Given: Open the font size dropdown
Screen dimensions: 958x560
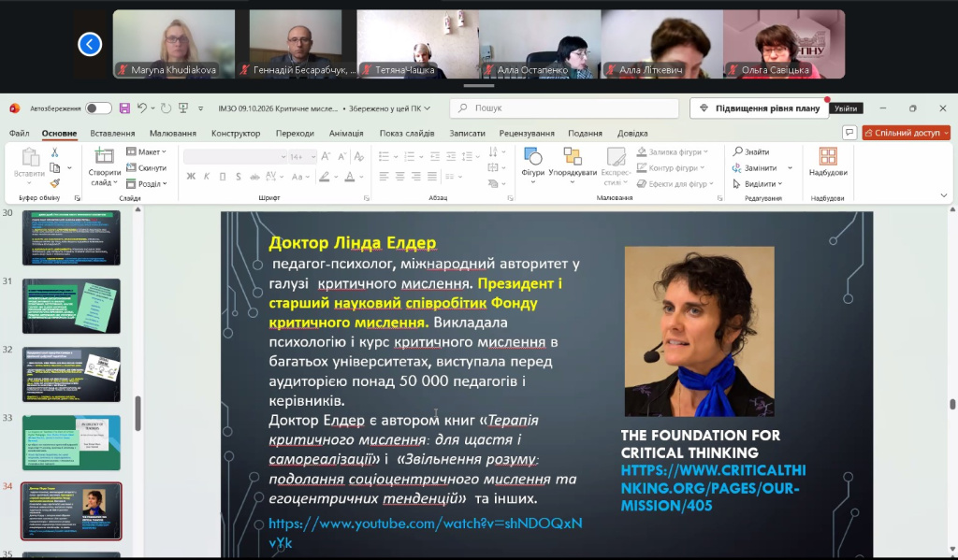Looking at the screenshot, I should click(313, 157).
